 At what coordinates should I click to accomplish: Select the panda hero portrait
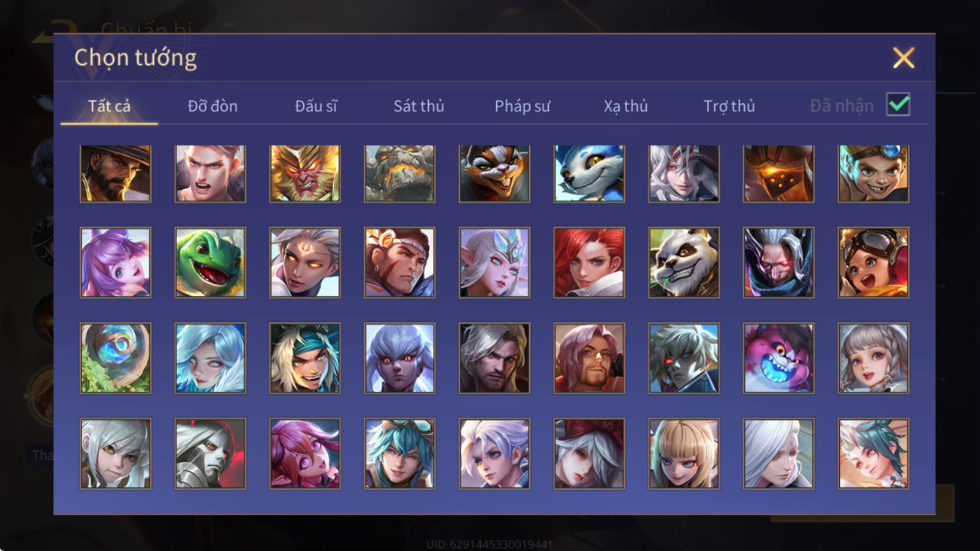click(x=684, y=263)
